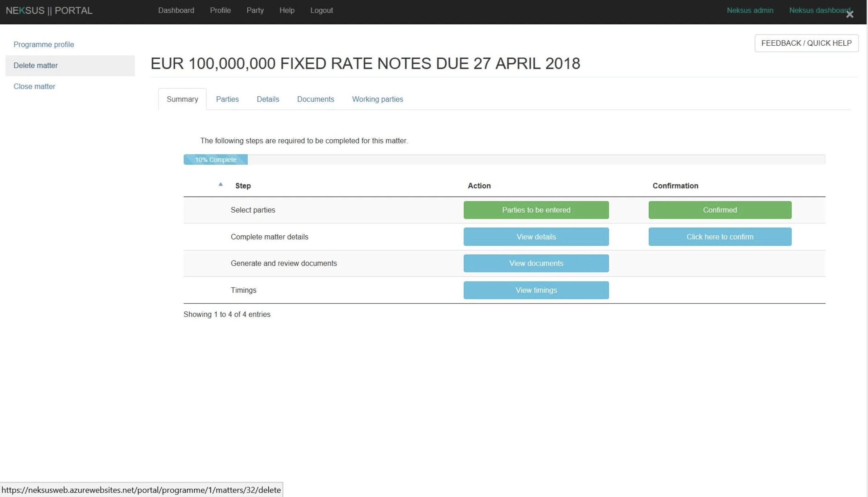Click the Parties to be entered button
This screenshot has height=497, width=868.
[536, 210]
